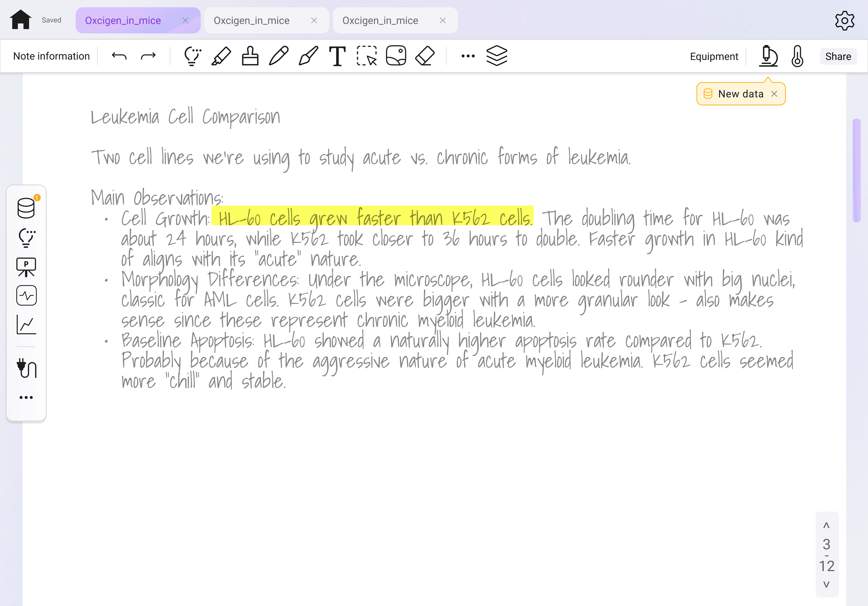Close the first Oxcigen_in_mice tab
The width and height of the screenshot is (868, 606).
185,20
